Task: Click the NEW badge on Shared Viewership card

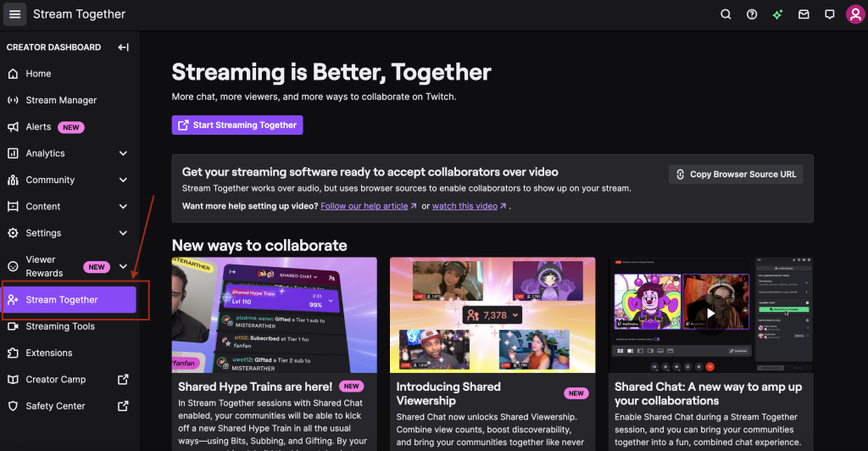Action: pos(576,393)
